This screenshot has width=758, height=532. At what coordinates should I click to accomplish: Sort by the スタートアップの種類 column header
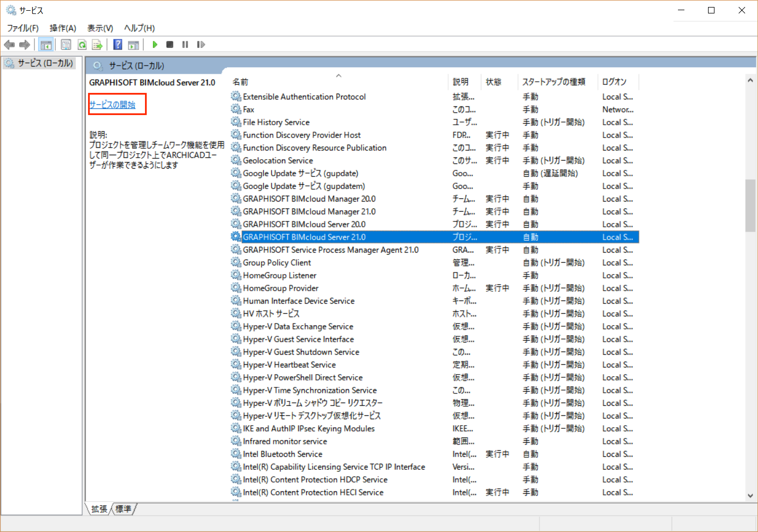click(x=558, y=82)
